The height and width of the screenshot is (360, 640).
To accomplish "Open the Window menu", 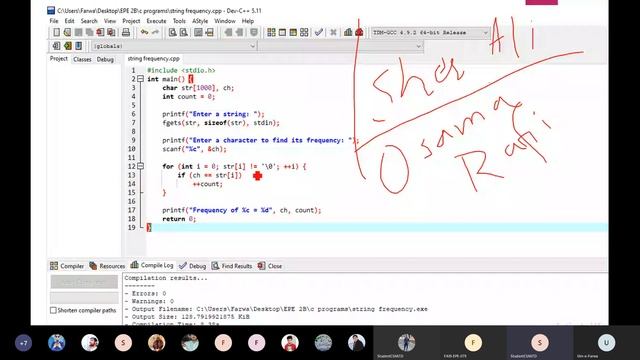I will tap(225, 21).
